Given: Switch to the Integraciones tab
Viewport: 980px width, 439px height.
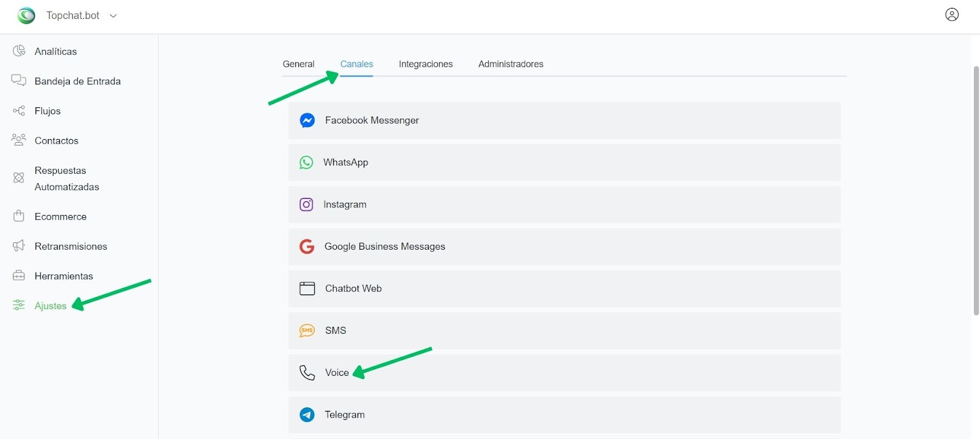Looking at the screenshot, I should [426, 64].
